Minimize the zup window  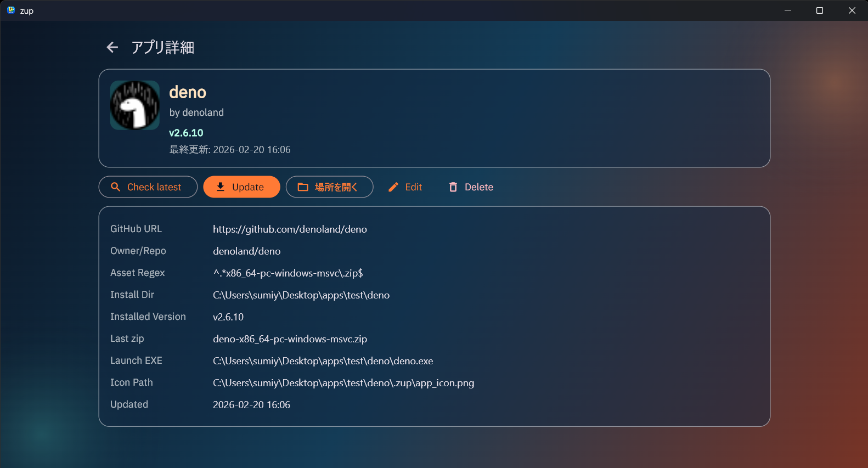click(x=788, y=10)
